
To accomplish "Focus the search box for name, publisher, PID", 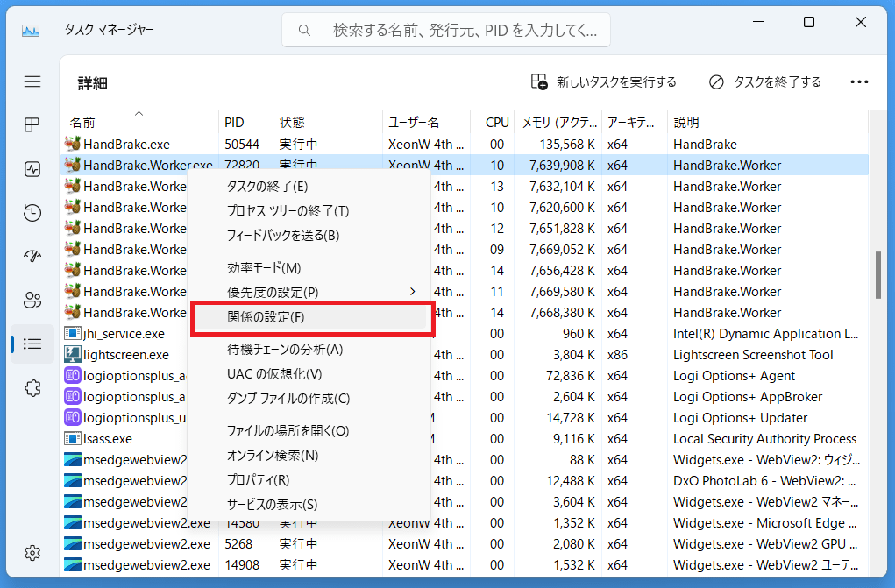I will [x=446, y=31].
